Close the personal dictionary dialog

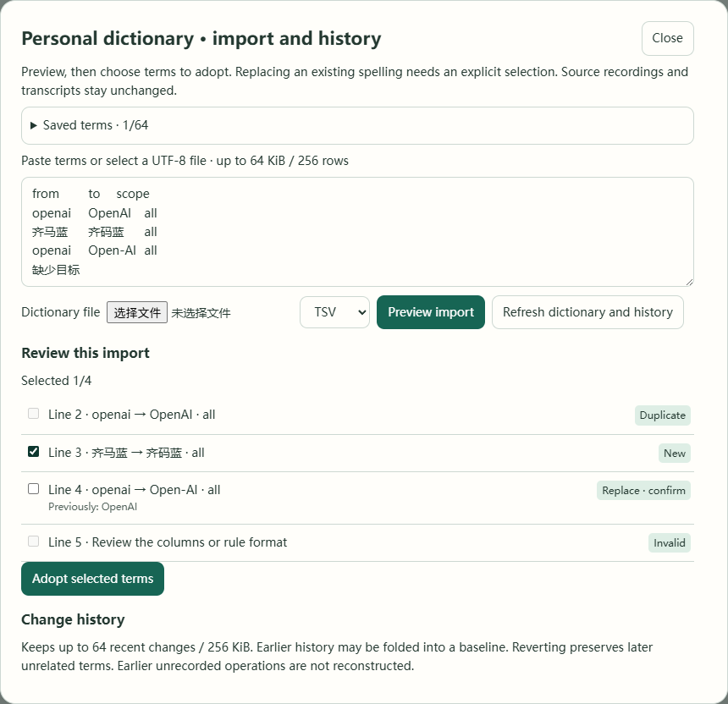[667, 38]
